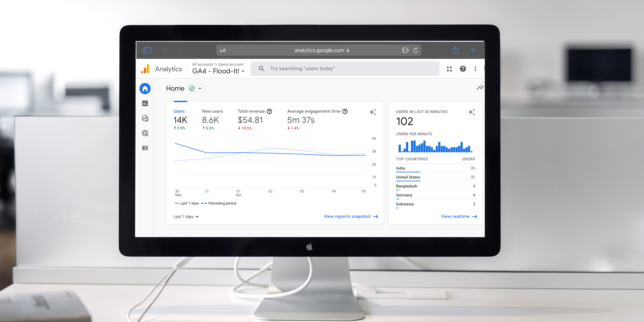The width and height of the screenshot is (644, 322).
Task: Click the Germany country row
Action: 435,195
